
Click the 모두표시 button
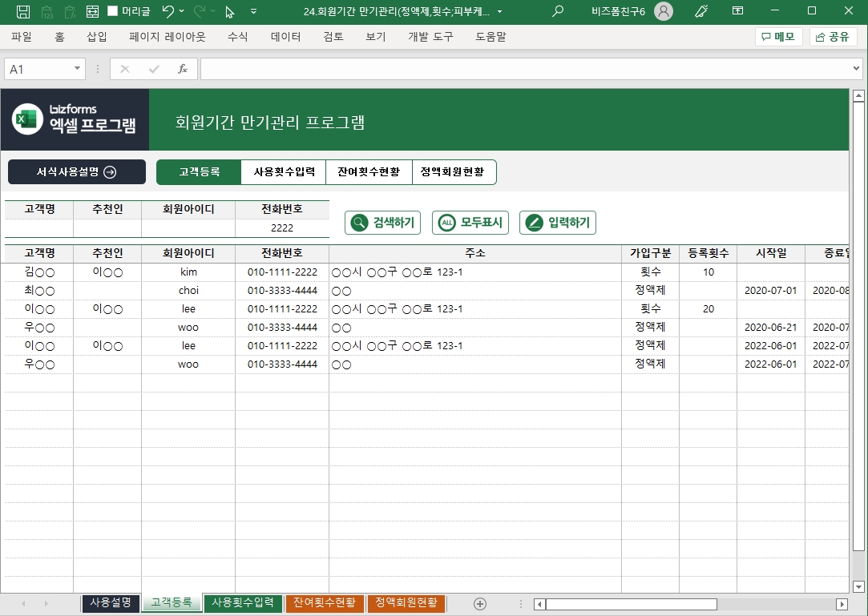click(470, 223)
